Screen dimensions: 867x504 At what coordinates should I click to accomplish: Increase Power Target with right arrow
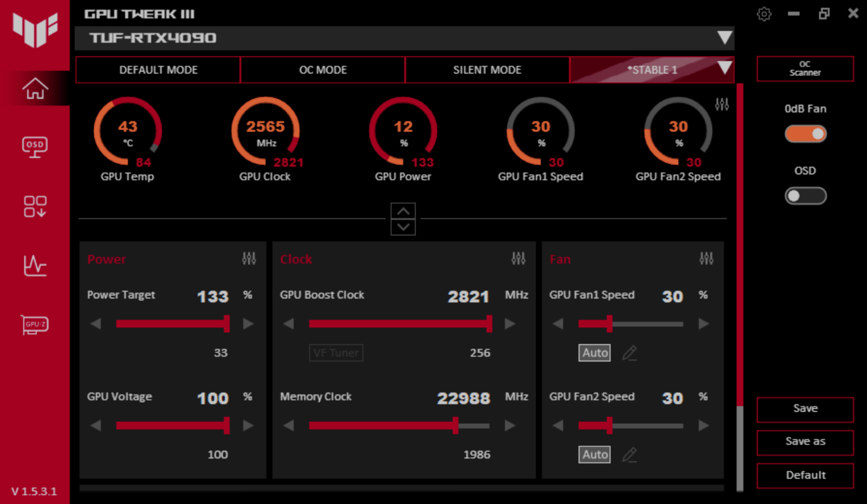pos(248,324)
